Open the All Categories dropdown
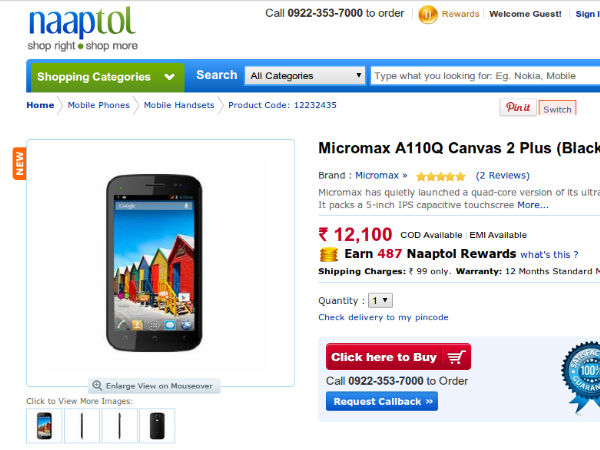Viewport: 600px width, 450px height. 306,76
